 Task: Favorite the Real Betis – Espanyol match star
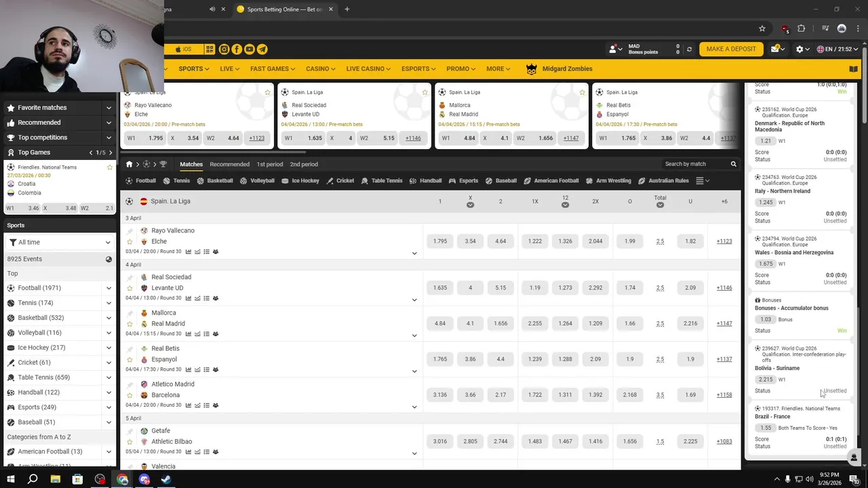130,360
